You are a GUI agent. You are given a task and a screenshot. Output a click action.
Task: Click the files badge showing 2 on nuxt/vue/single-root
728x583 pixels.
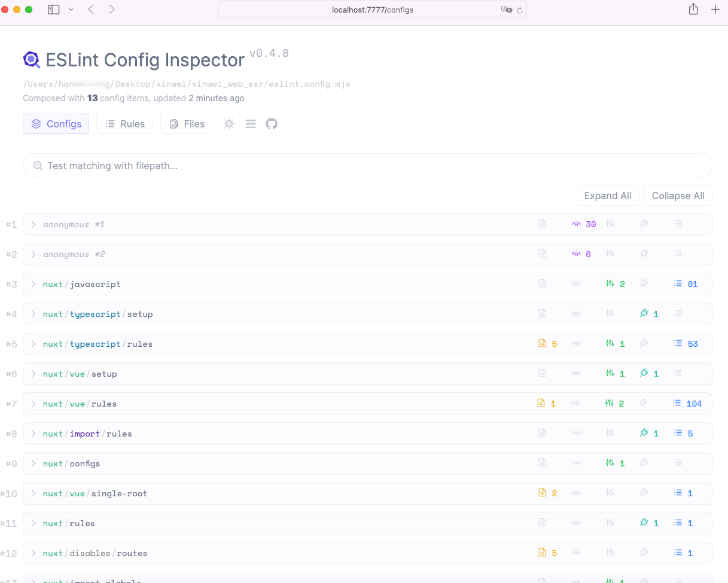pyautogui.click(x=547, y=493)
